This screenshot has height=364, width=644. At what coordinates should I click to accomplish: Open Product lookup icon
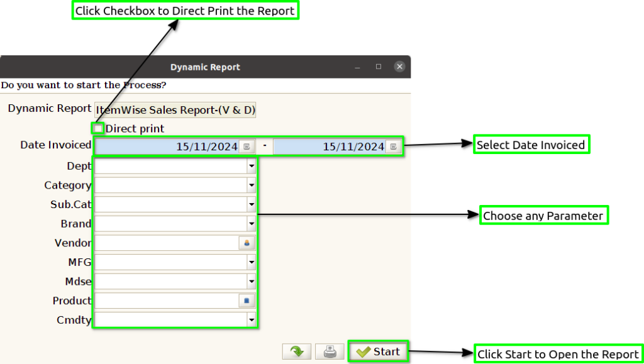click(x=247, y=301)
